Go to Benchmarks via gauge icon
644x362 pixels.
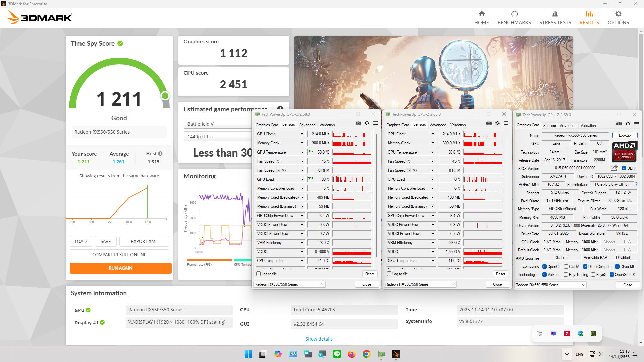pos(514,14)
